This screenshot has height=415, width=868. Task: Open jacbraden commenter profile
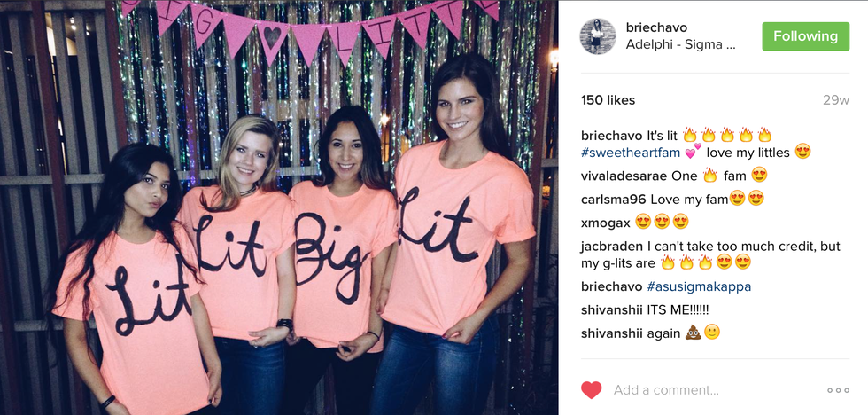coord(612,246)
